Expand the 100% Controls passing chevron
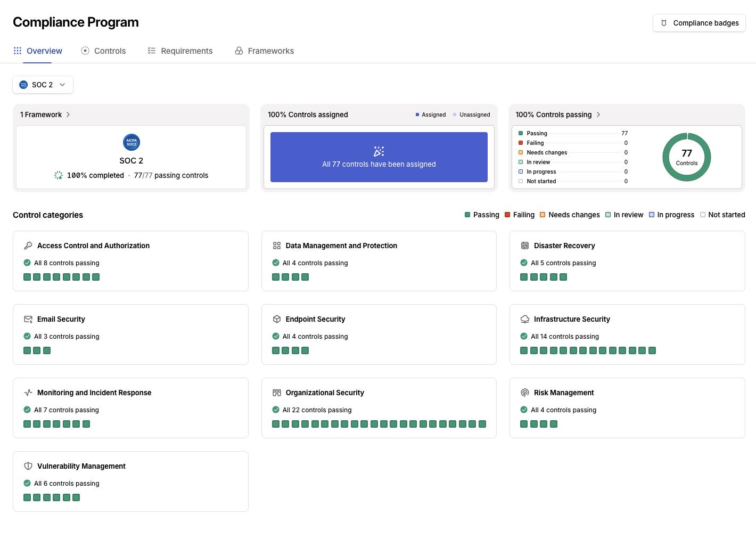Viewport: 756px width, 539px height. tap(598, 115)
